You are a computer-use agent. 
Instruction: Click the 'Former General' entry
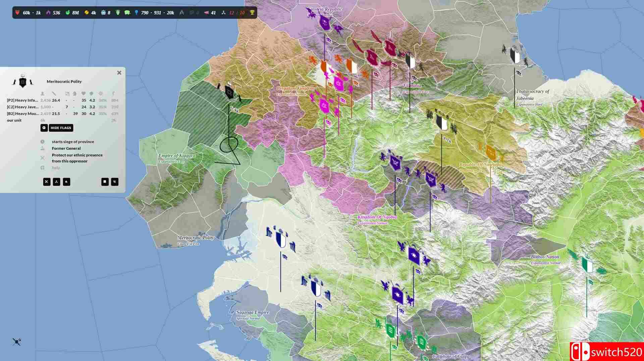(x=66, y=148)
